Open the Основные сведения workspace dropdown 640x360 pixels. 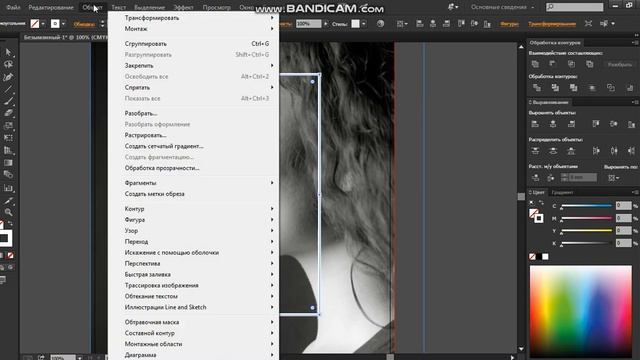tap(502, 7)
